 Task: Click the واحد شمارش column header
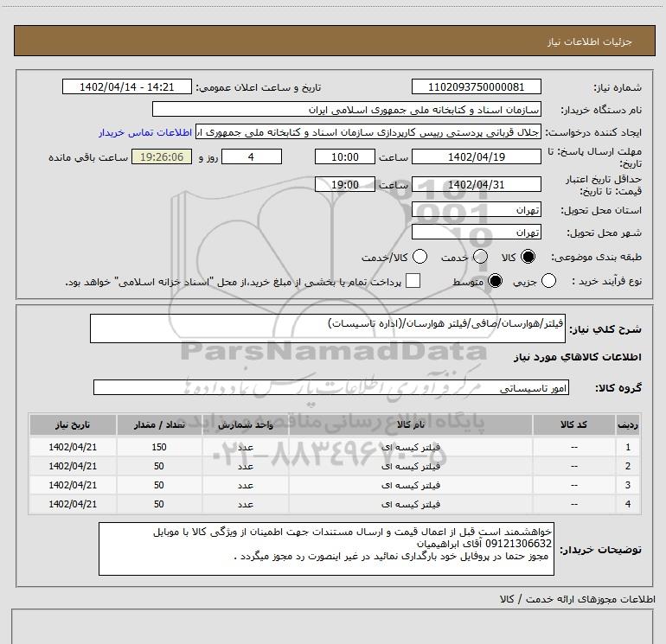tap(246, 424)
